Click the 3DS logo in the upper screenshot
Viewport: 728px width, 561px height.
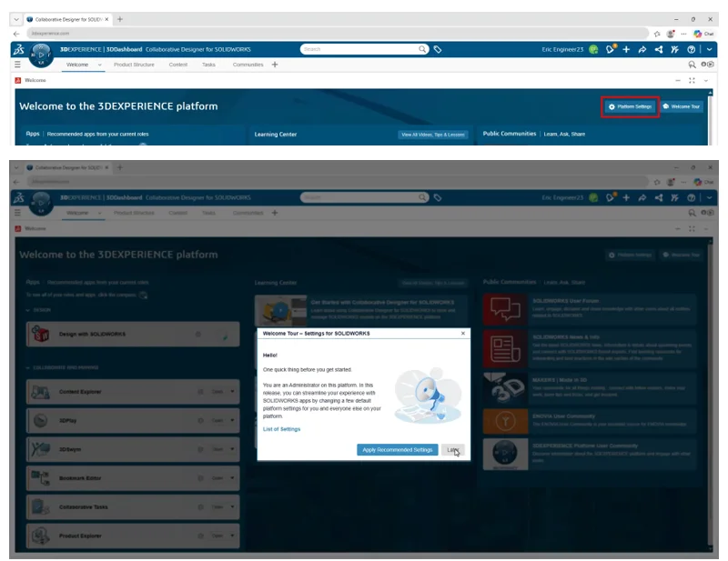[18, 49]
